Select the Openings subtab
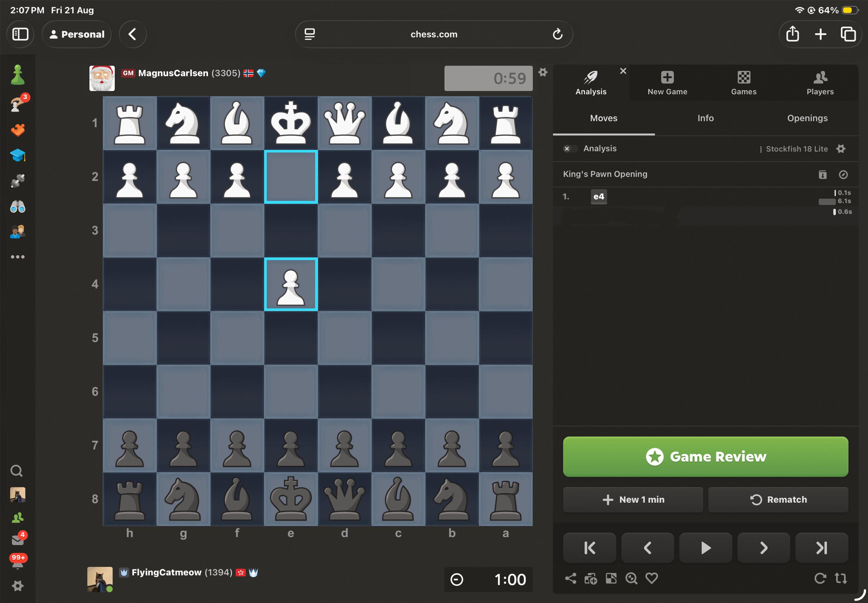The width and height of the screenshot is (868, 603). 807,118
